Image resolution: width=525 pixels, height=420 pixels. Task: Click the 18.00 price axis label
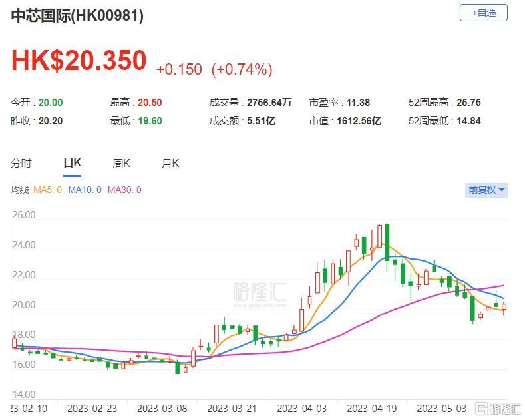coord(24,335)
